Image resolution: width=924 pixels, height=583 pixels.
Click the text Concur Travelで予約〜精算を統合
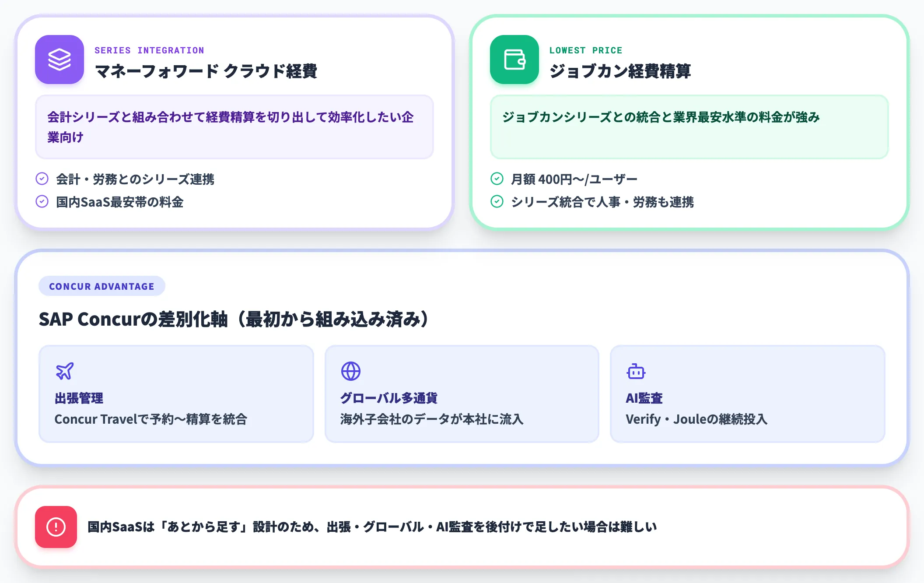point(151,419)
